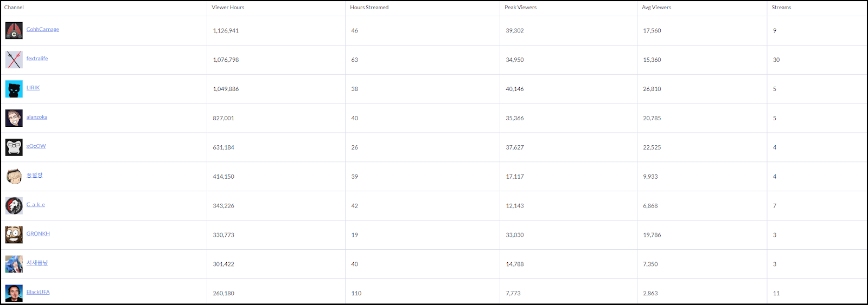Sort by Peak Viewers column header

tap(521, 8)
